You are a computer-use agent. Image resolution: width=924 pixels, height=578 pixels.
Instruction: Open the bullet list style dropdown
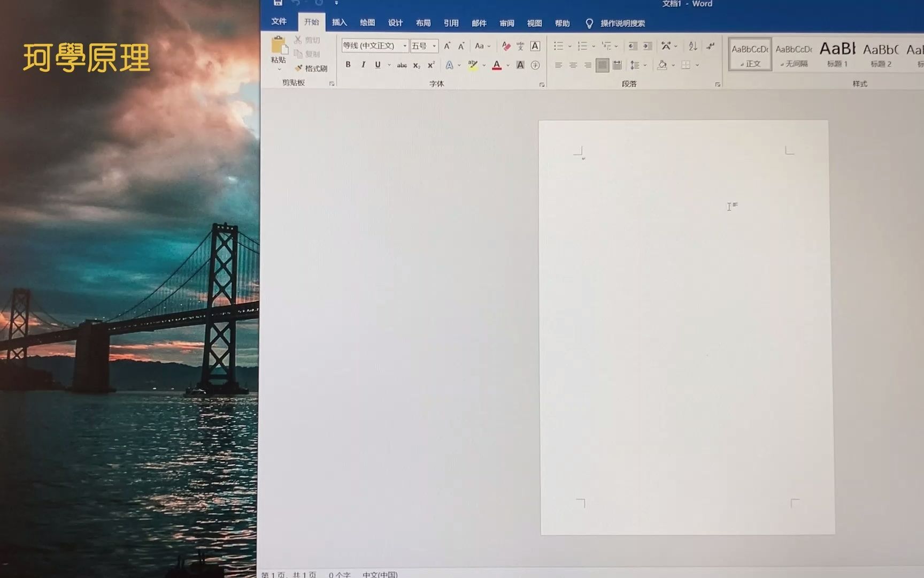click(x=570, y=46)
